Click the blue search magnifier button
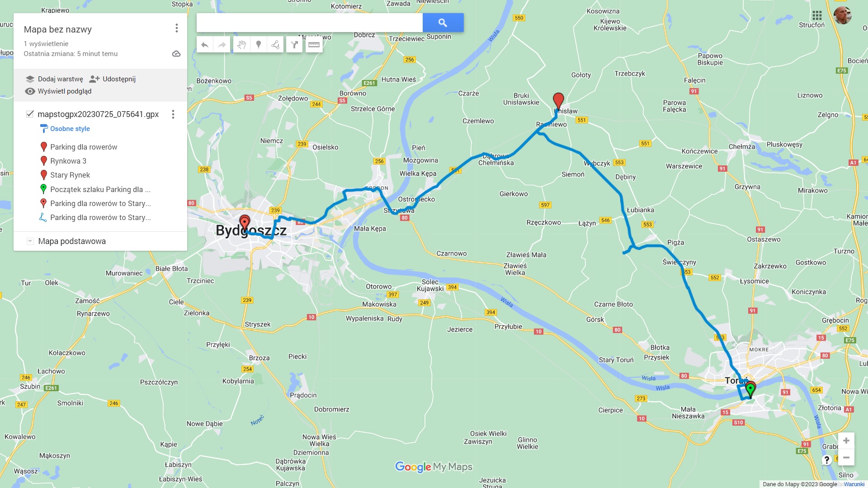Image resolution: width=868 pixels, height=488 pixels. click(x=443, y=23)
